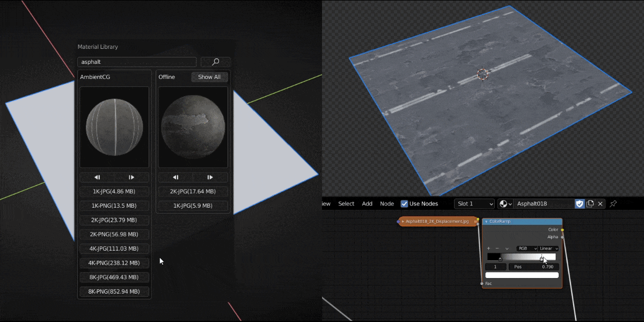The width and height of the screenshot is (644, 322).
Task: Remove color stop with minus in ColorRamp
Action: click(x=497, y=249)
